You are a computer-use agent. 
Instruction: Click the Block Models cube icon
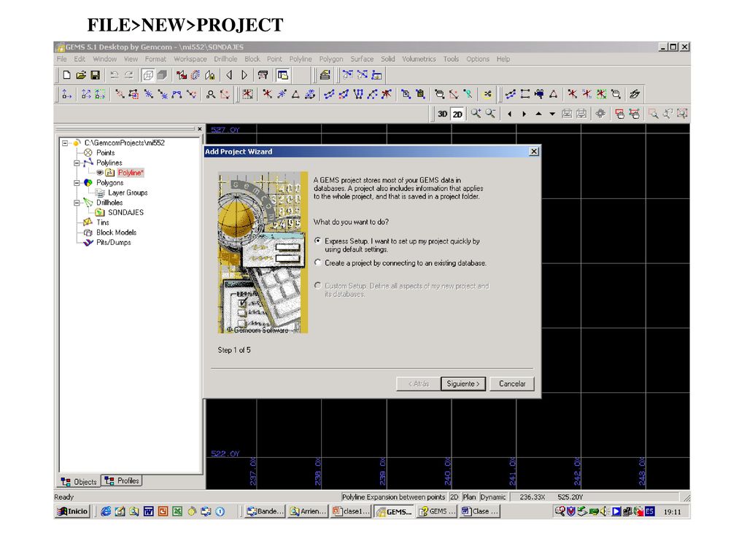(x=88, y=233)
